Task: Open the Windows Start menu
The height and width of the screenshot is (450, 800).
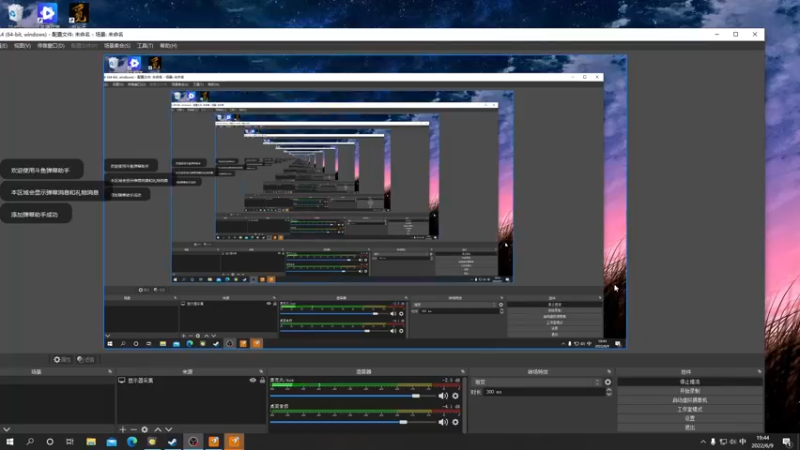Action: coord(10,441)
